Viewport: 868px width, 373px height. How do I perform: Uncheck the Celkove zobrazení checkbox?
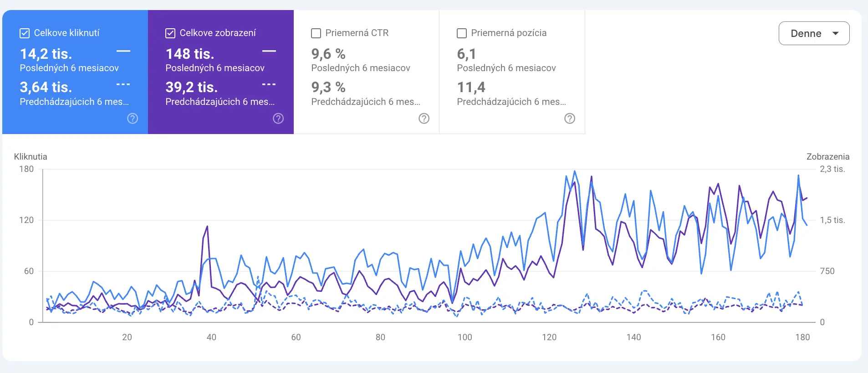click(170, 33)
